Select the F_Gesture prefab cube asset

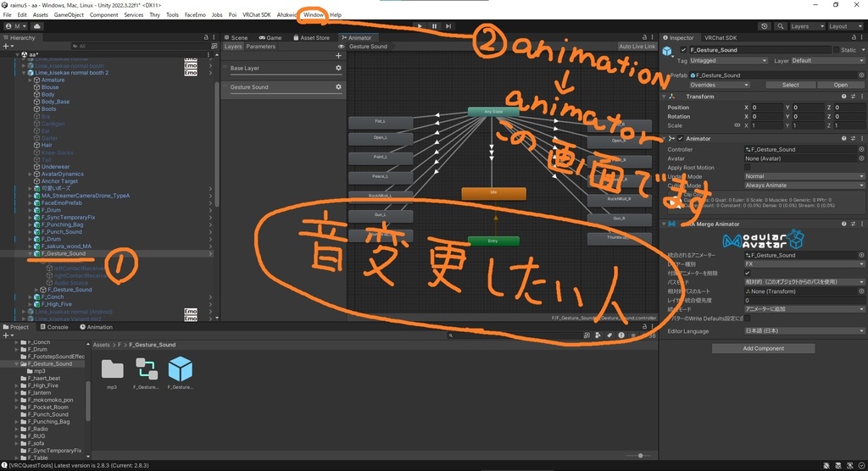pos(180,369)
